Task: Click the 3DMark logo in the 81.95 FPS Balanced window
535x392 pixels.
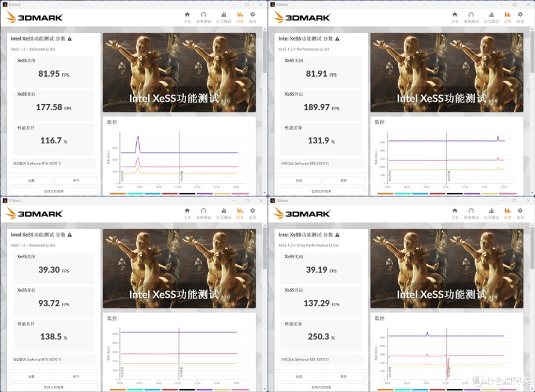Action: point(35,17)
